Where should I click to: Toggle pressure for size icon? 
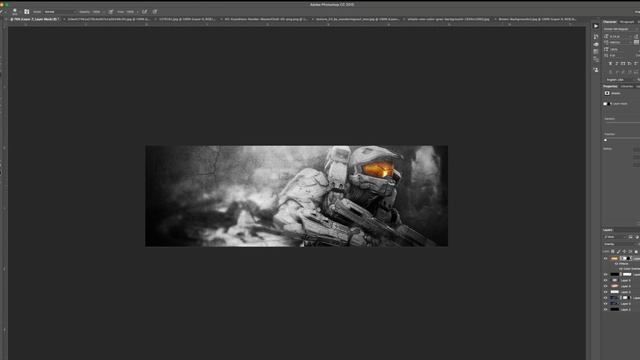(155, 12)
